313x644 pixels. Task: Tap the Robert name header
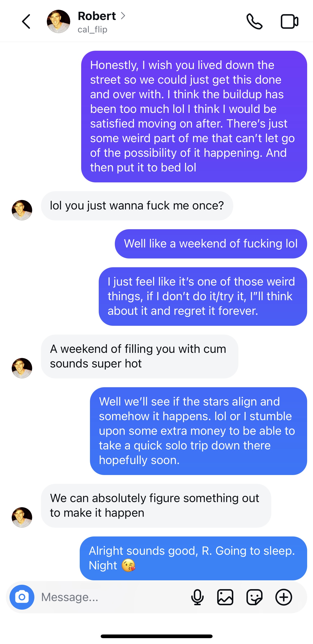97,16
